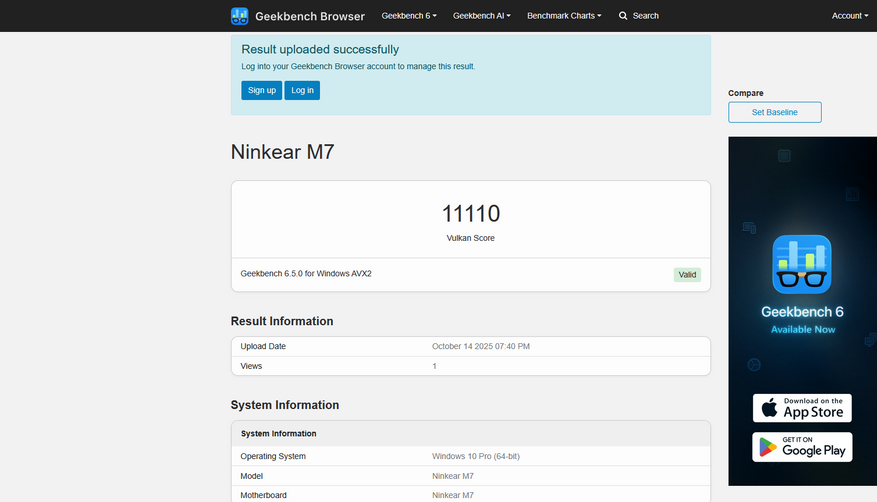Viewport: 877px width, 502px height.
Task: Click the Geekbench logo icon in navbar
Action: pyautogui.click(x=240, y=16)
